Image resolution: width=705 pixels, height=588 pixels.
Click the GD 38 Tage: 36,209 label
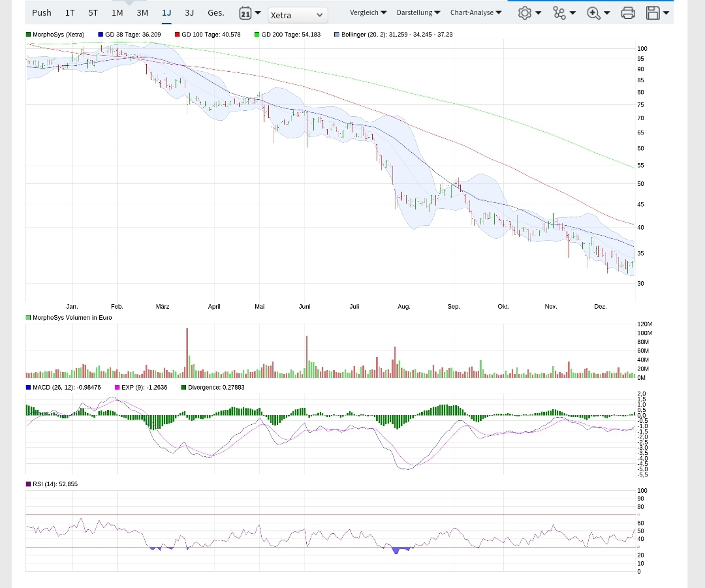pyautogui.click(x=133, y=34)
